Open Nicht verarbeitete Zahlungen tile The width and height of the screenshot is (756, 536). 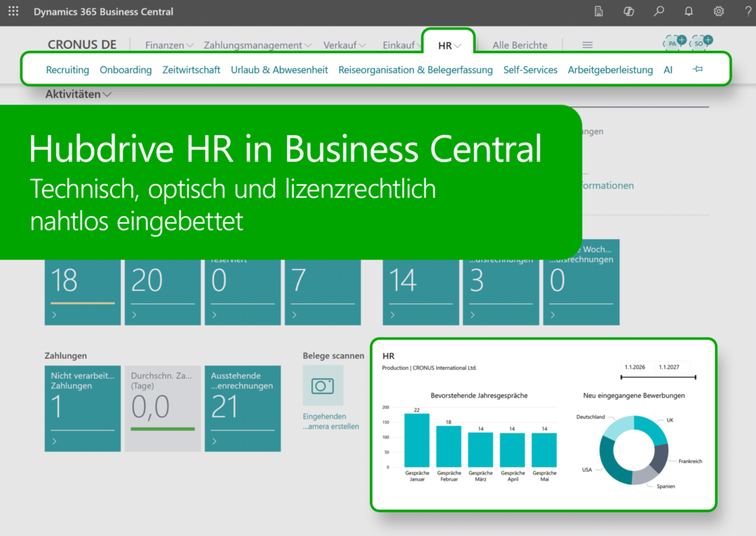[83, 408]
